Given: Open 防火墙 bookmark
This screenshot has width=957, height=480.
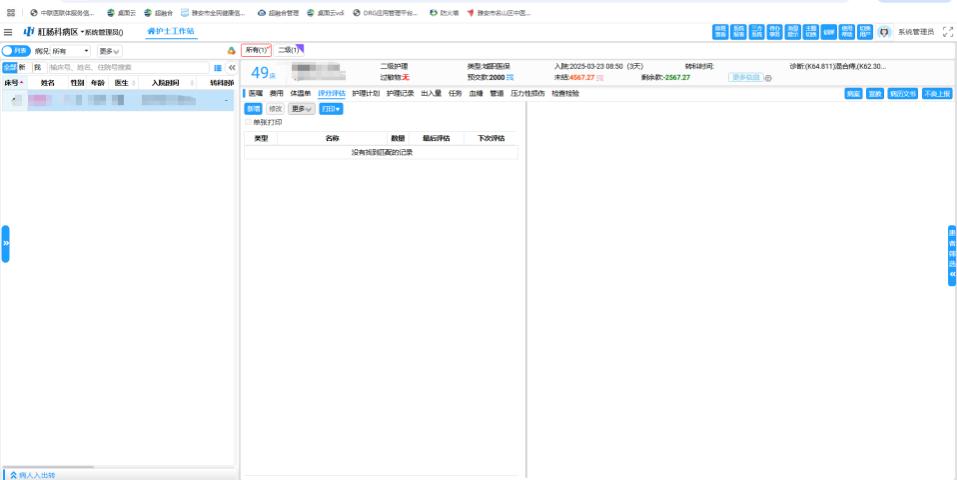Looking at the screenshot, I should [x=444, y=12].
